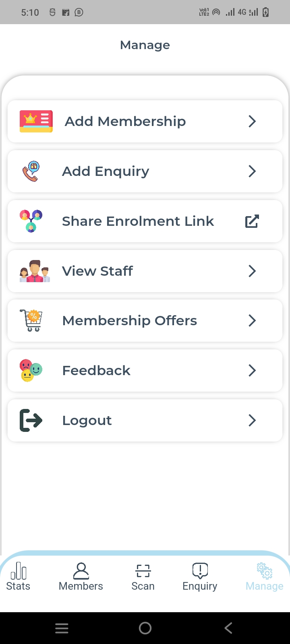Open the Feedback option
This screenshot has height=644, width=290.
(x=96, y=370)
